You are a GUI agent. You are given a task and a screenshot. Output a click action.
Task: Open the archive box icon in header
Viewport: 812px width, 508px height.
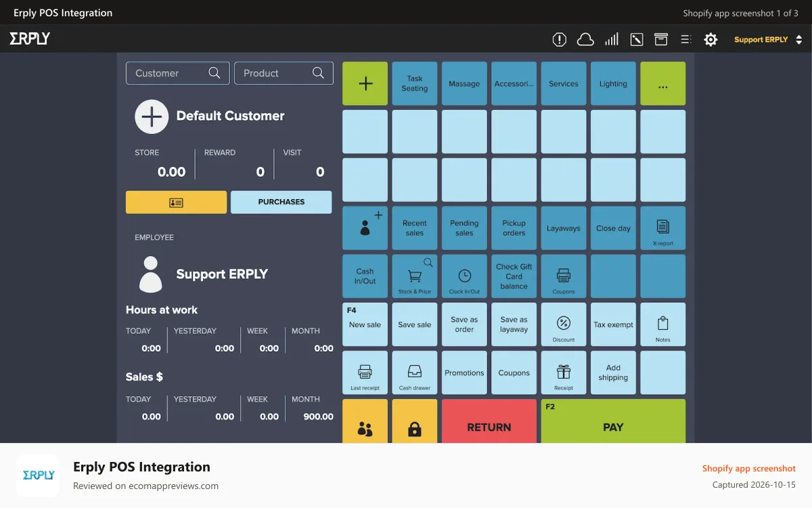pyautogui.click(x=661, y=39)
